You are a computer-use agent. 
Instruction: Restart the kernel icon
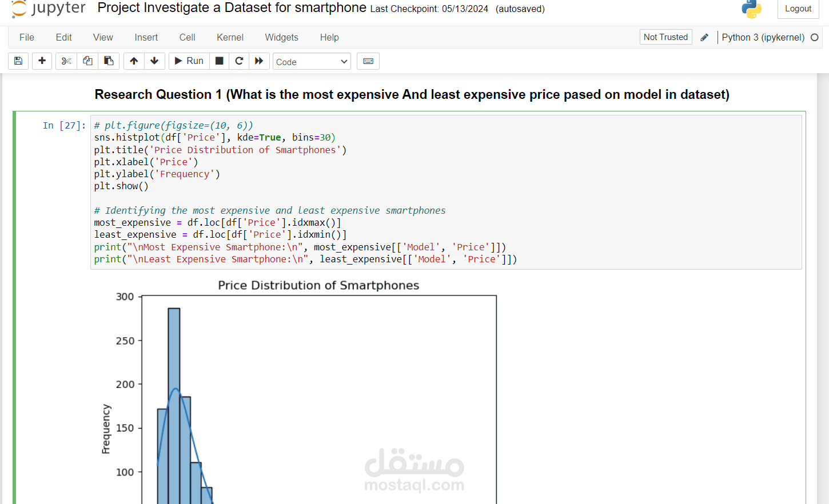click(x=239, y=61)
